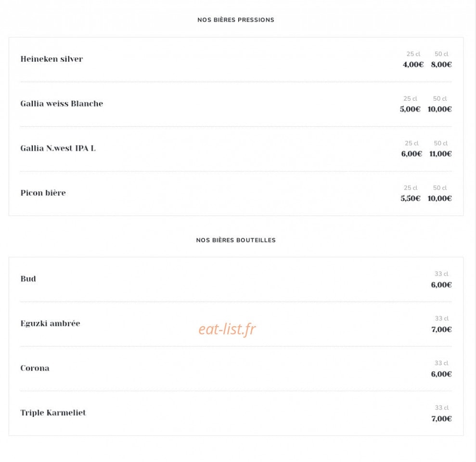Click the 5,50€ Picon bière price

click(411, 198)
